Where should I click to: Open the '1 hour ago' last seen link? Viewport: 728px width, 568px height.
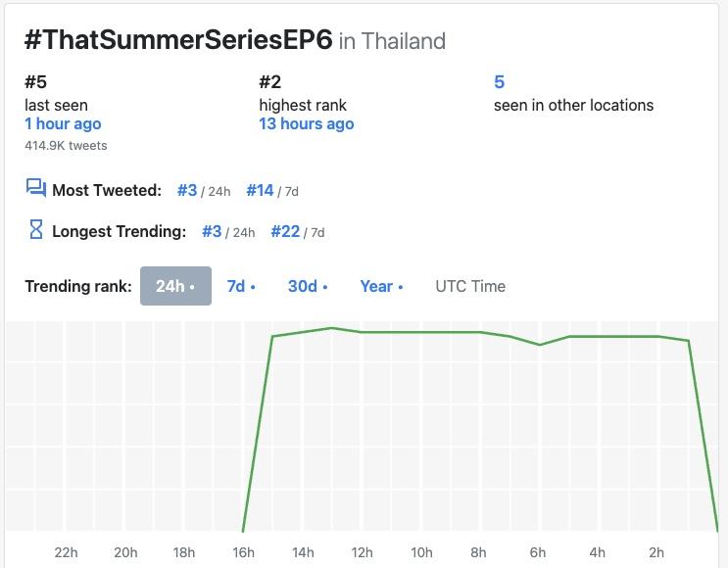[x=63, y=124]
